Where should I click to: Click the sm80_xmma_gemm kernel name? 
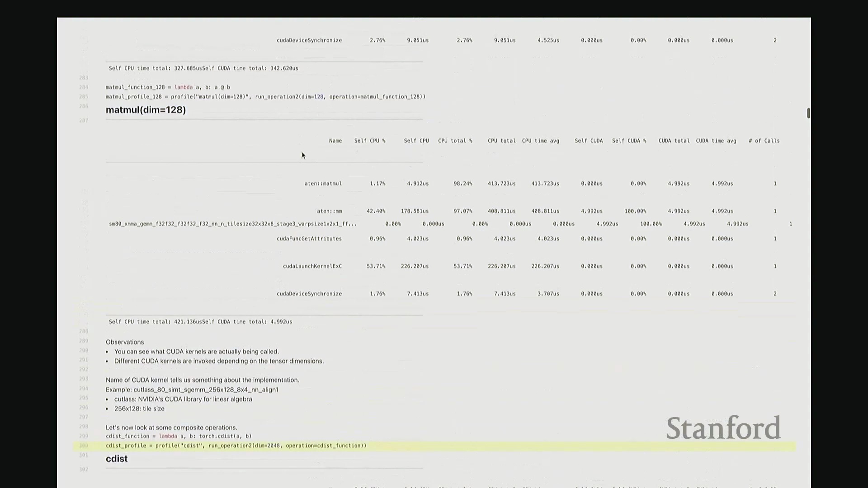pyautogui.click(x=233, y=224)
